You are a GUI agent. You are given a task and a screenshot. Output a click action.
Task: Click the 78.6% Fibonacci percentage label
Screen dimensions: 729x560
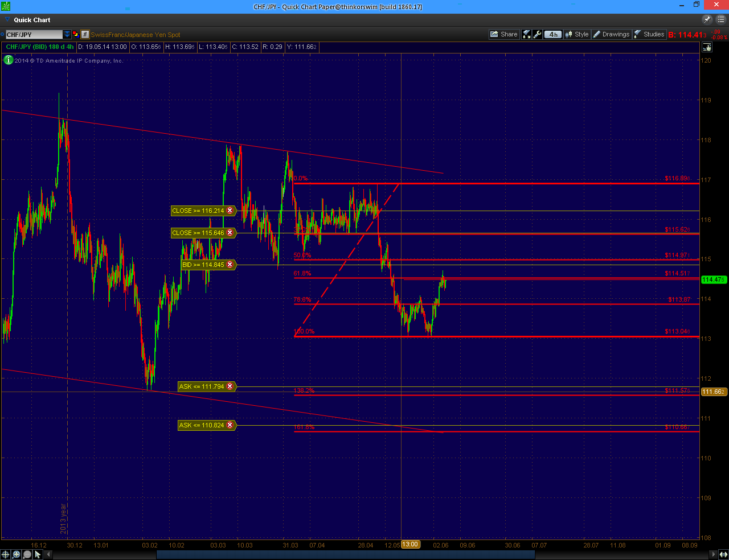[302, 299]
